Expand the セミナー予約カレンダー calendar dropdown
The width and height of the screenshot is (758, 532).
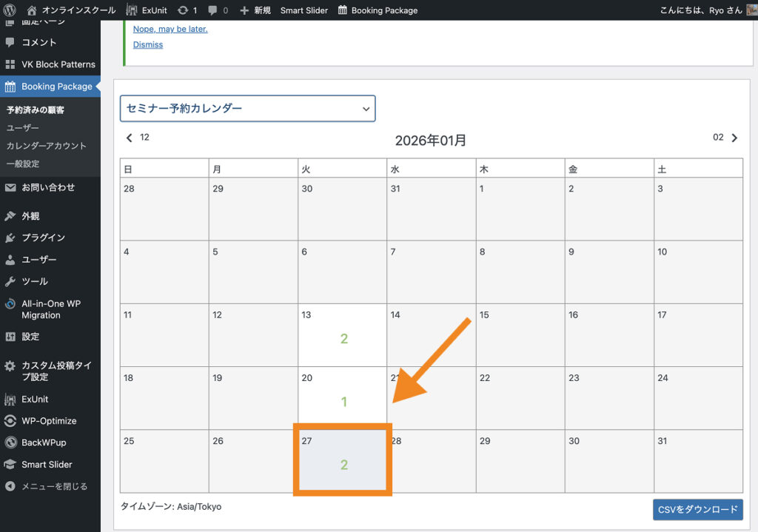tap(247, 108)
